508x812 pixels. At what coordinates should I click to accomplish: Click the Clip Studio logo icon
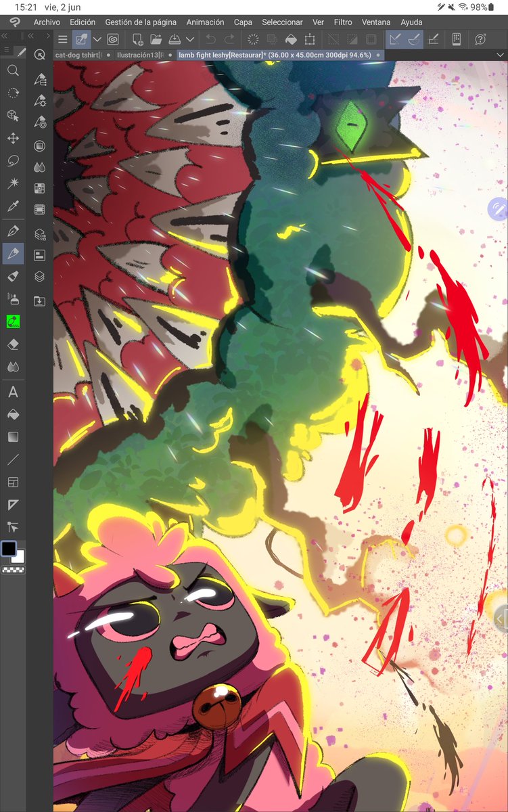point(14,22)
